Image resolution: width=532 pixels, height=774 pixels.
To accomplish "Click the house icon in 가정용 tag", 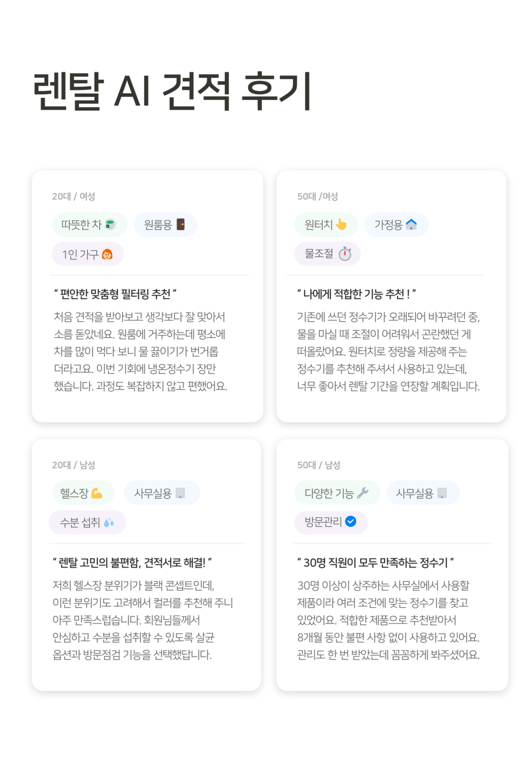I will [x=411, y=224].
